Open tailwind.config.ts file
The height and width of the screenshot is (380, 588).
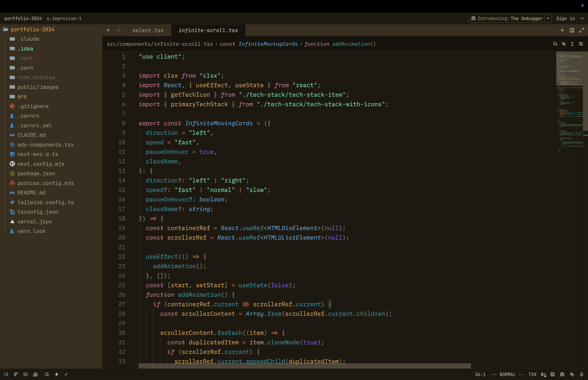51,202
